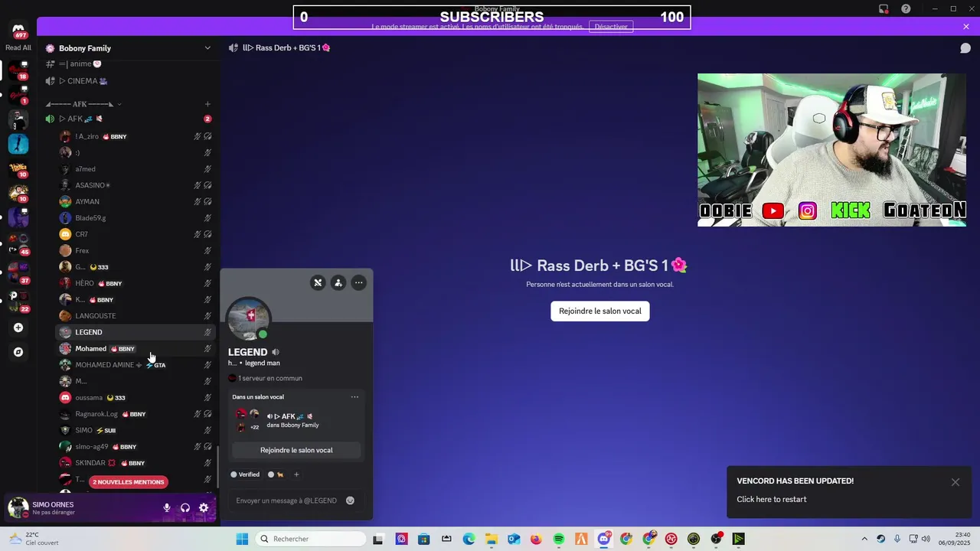Viewport: 980px width, 551px height.
Task: Click the crossed-swords icon in LEGEND popout
Action: tap(318, 282)
